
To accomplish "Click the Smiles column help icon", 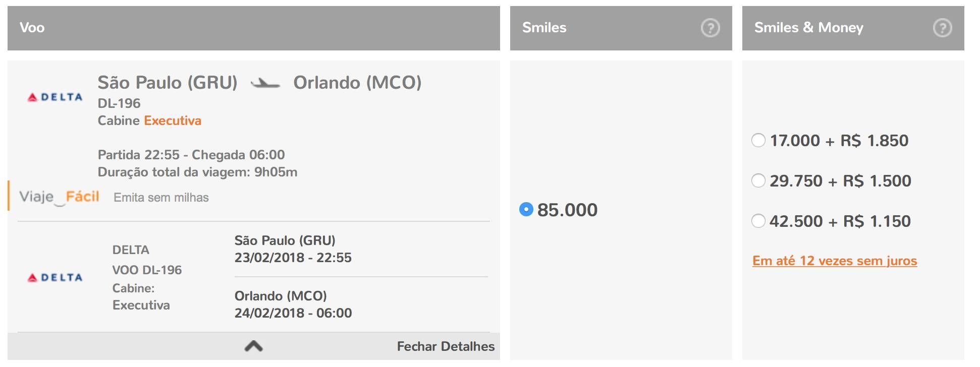I will (x=711, y=28).
